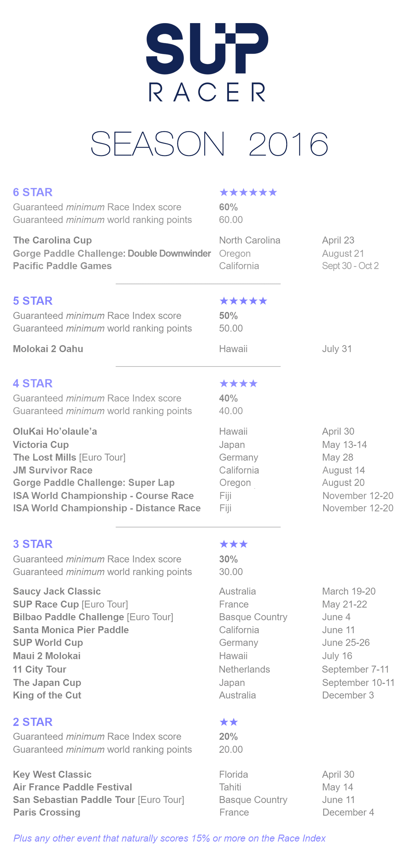Screen dimensions: 420x868
Task: Click the italic Race Index footnote text
Action: coord(169,838)
